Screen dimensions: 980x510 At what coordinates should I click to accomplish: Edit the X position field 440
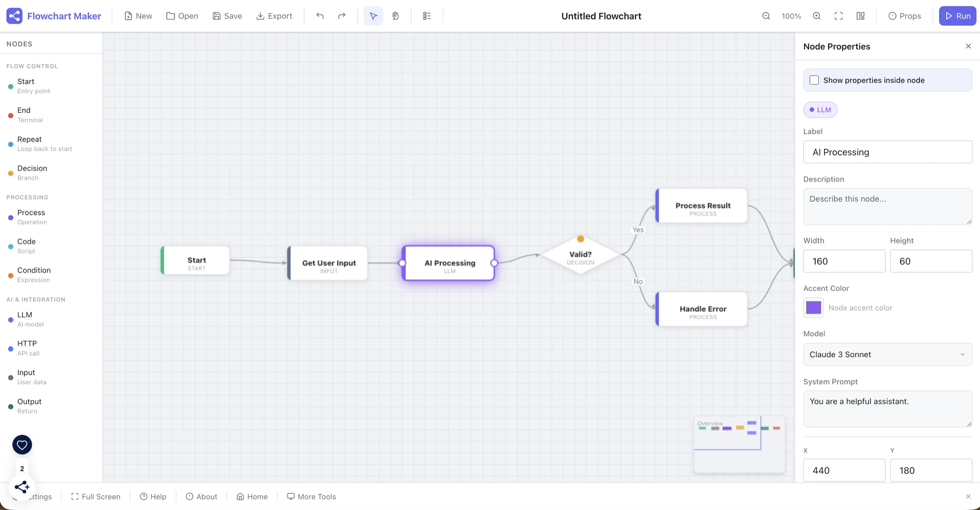click(x=844, y=470)
